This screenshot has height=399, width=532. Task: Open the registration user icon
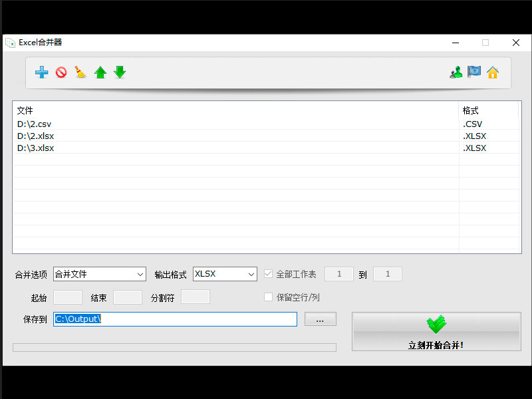456,72
